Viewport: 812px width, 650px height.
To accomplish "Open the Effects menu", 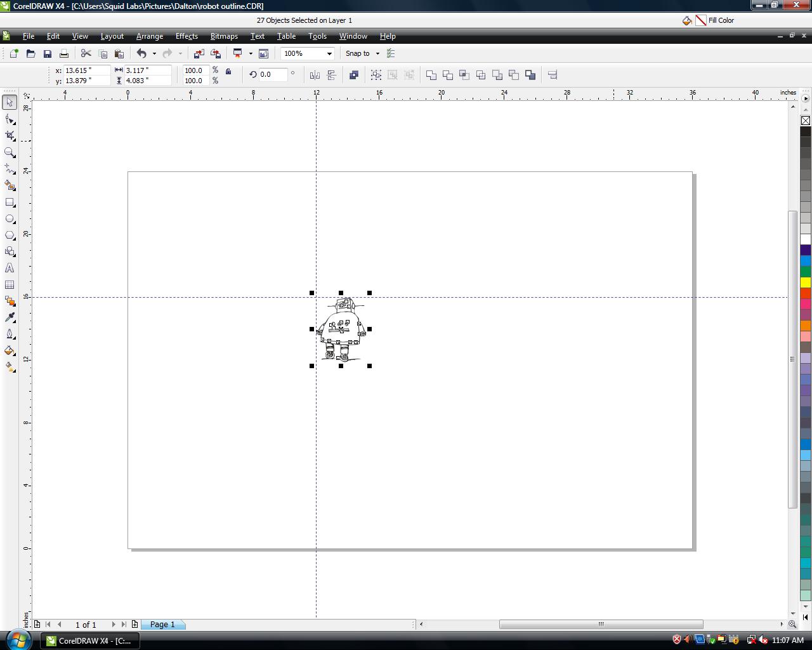I will click(x=187, y=36).
